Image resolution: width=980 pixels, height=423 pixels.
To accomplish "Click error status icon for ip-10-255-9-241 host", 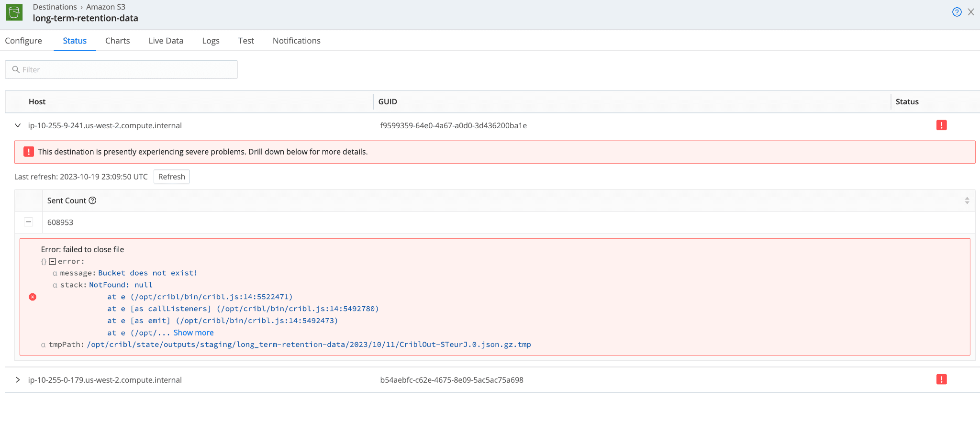I will coord(941,125).
